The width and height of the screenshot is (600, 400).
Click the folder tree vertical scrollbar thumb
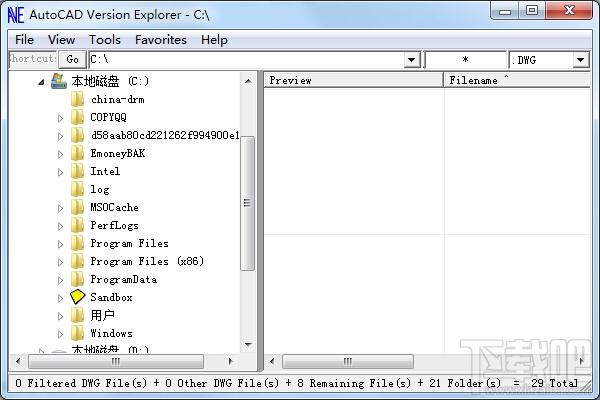248,203
